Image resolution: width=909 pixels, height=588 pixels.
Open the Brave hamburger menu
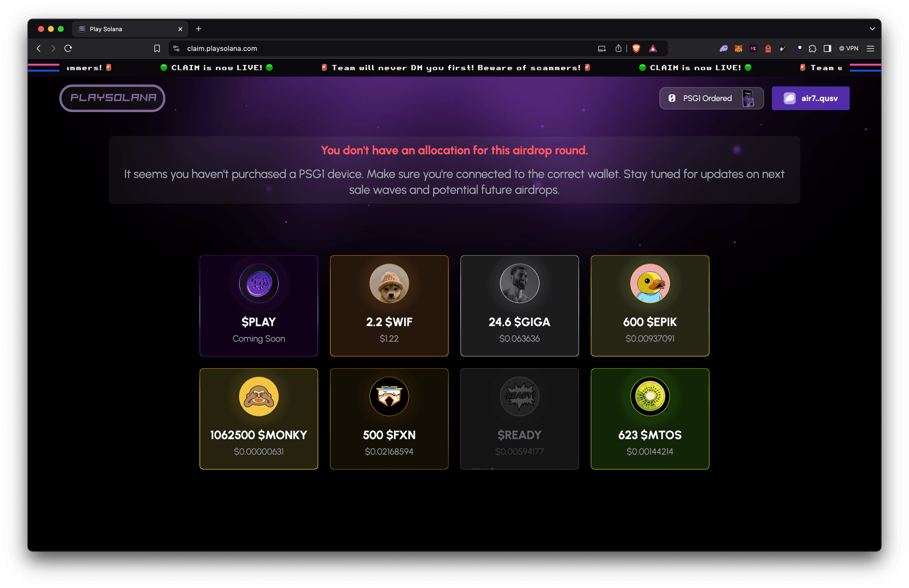(x=870, y=48)
